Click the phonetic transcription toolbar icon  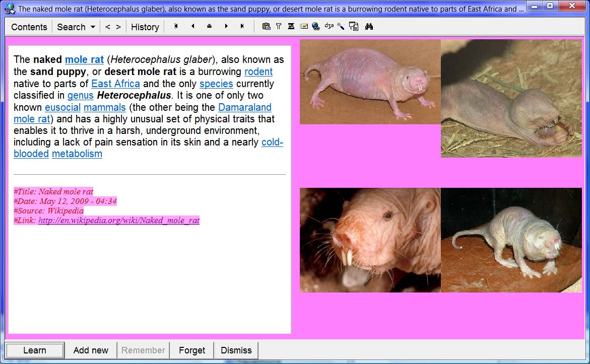(329, 26)
